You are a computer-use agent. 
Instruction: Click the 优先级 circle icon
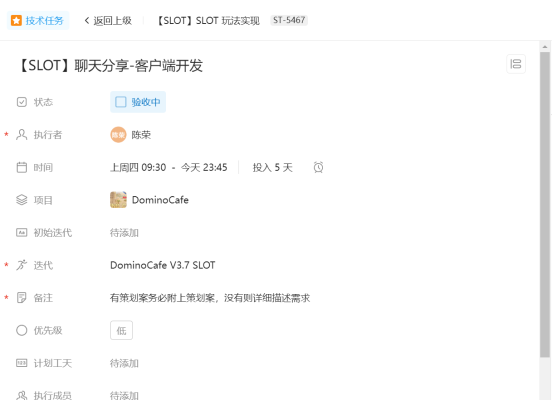pyautogui.click(x=22, y=330)
